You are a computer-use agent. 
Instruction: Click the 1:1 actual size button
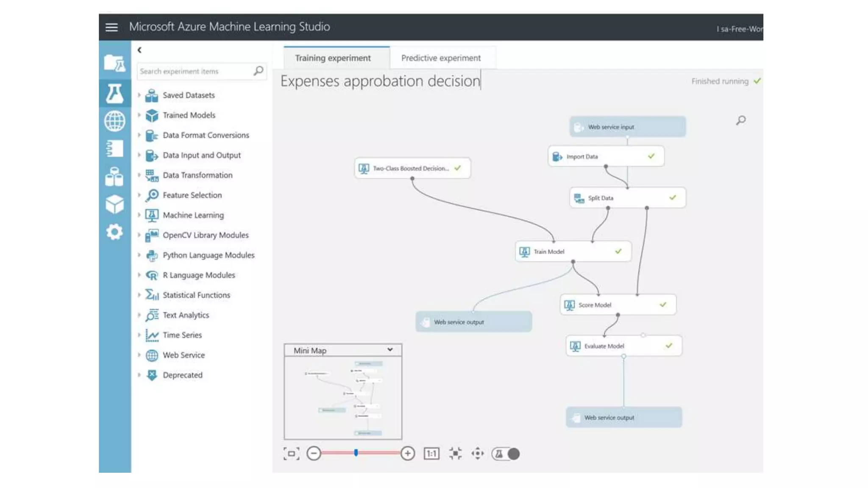[x=431, y=454]
